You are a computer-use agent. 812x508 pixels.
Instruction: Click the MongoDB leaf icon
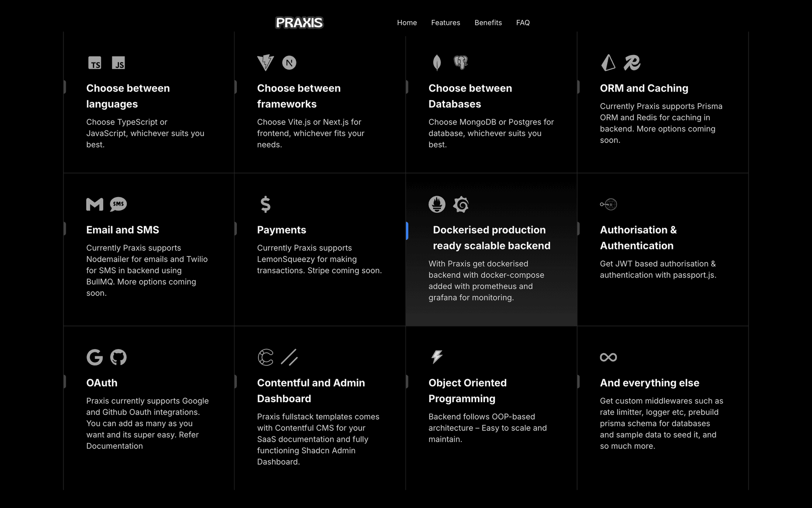point(437,63)
